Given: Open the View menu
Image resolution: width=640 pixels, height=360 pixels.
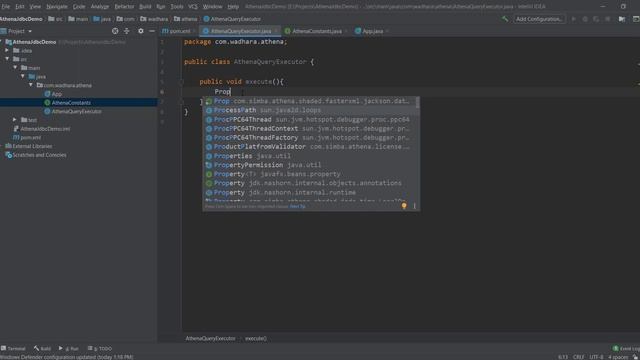Looking at the screenshot, I should (35, 7).
